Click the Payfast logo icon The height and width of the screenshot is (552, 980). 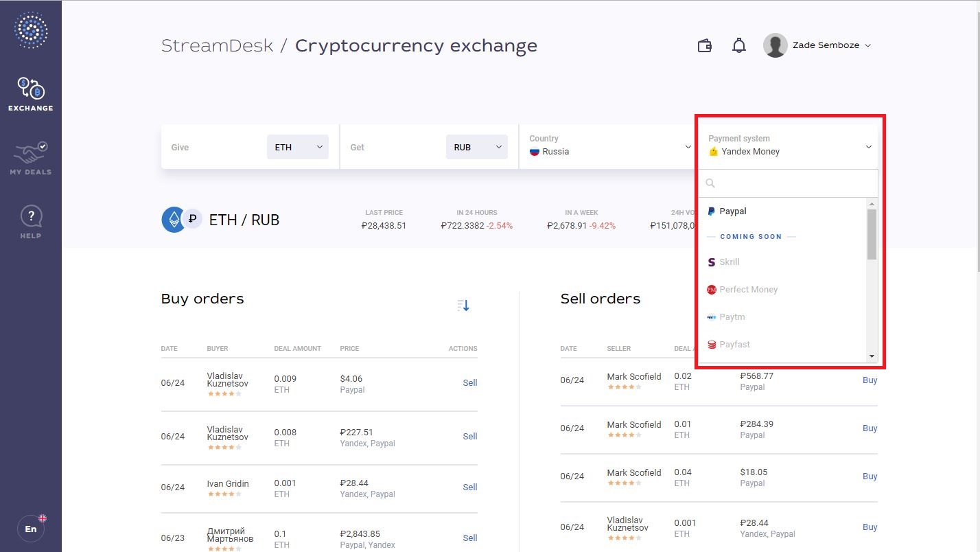[x=712, y=345]
